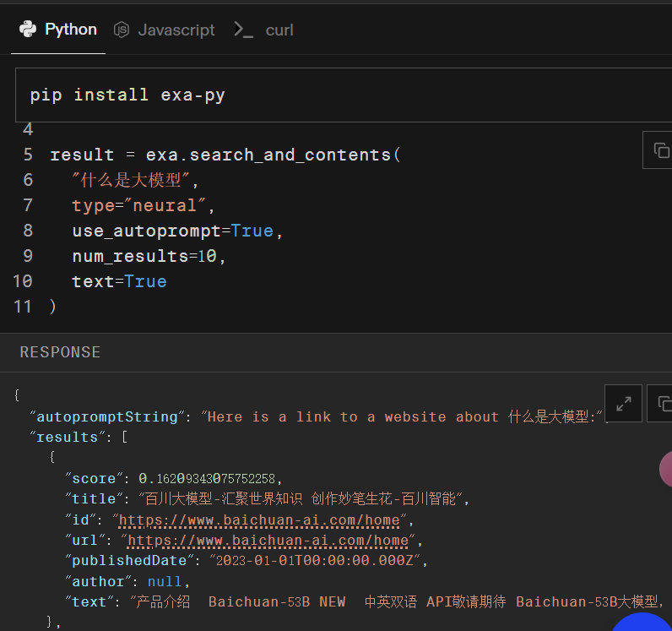The height and width of the screenshot is (631, 672).
Task: Click the text=True line
Action: [x=119, y=282]
